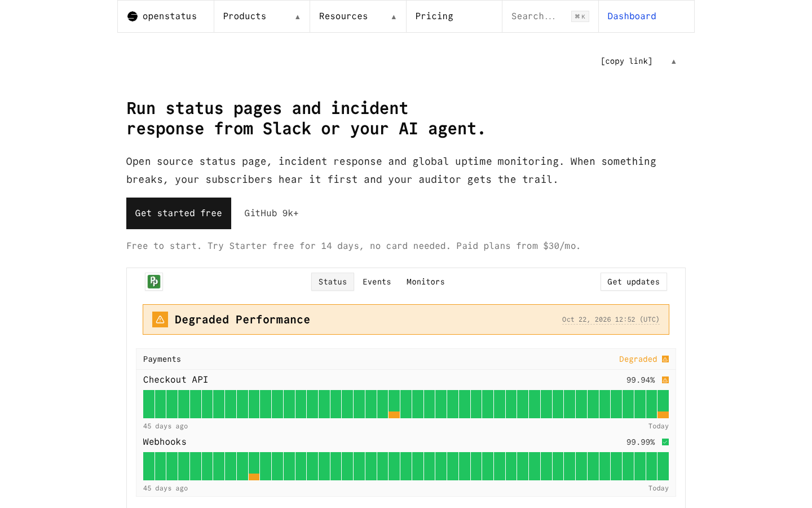This screenshot has width=812, height=508.
Task: Toggle the arrow beside copy link
Action: 673,62
